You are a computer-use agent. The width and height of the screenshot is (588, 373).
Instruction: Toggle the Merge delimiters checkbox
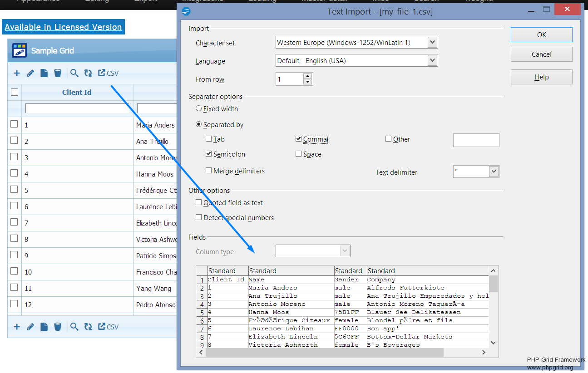(209, 171)
